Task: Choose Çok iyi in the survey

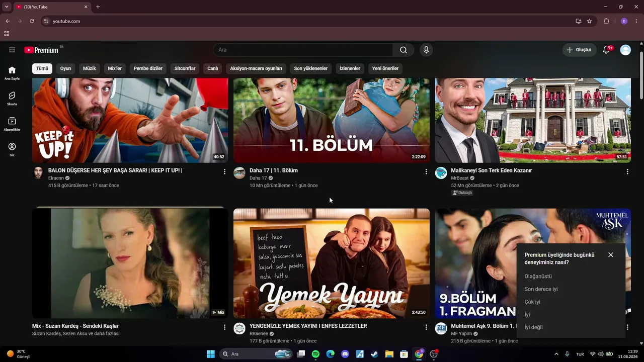Action: click(x=532, y=302)
